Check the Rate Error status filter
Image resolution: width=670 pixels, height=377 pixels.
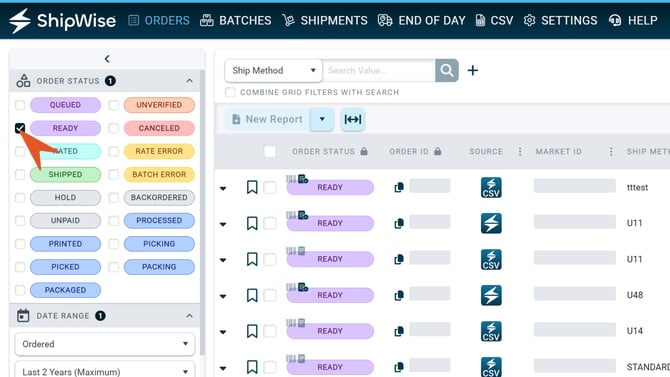pyautogui.click(x=113, y=151)
